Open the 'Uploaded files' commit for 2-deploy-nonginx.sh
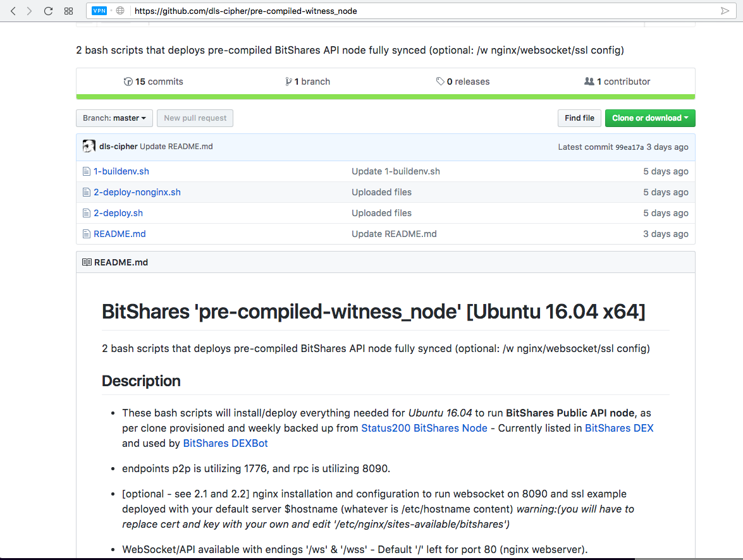Viewport: 743px width, 560px height. pos(381,192)
